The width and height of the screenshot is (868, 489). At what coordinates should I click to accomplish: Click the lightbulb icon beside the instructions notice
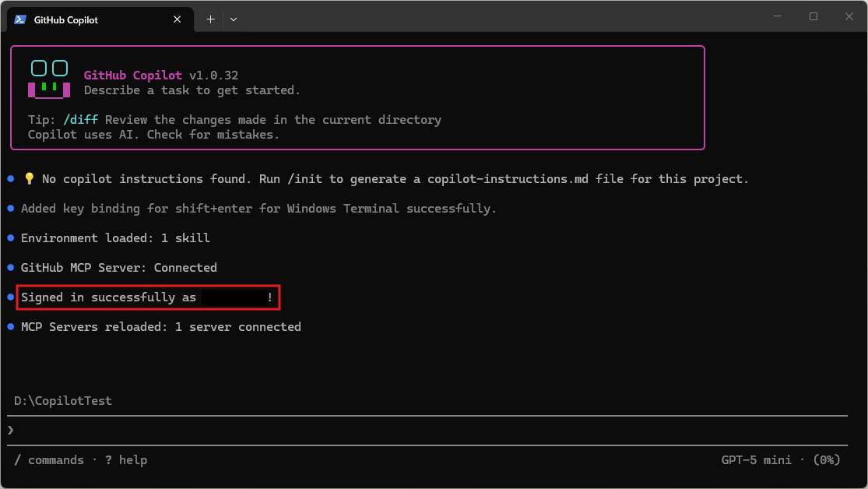point(30,179)
